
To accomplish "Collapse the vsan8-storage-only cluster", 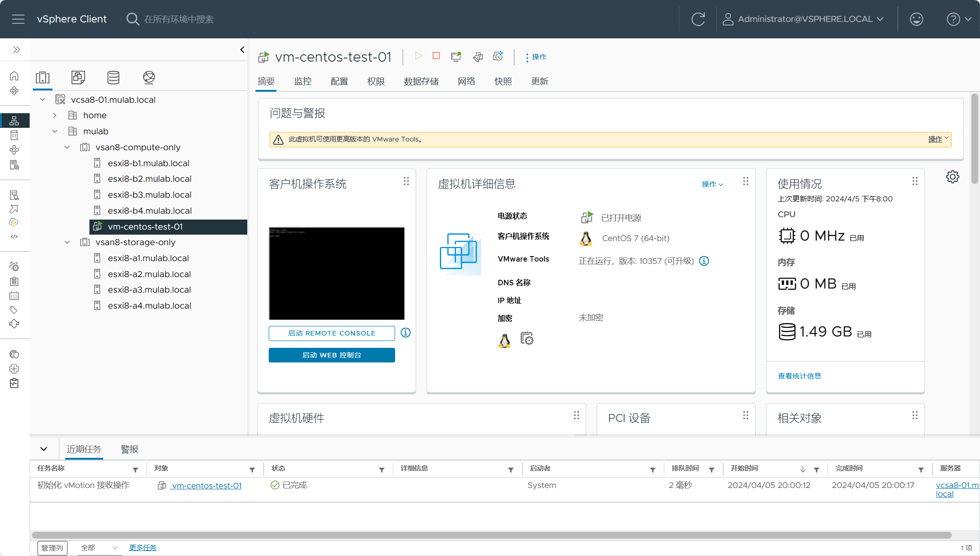I will click(67, 242).
